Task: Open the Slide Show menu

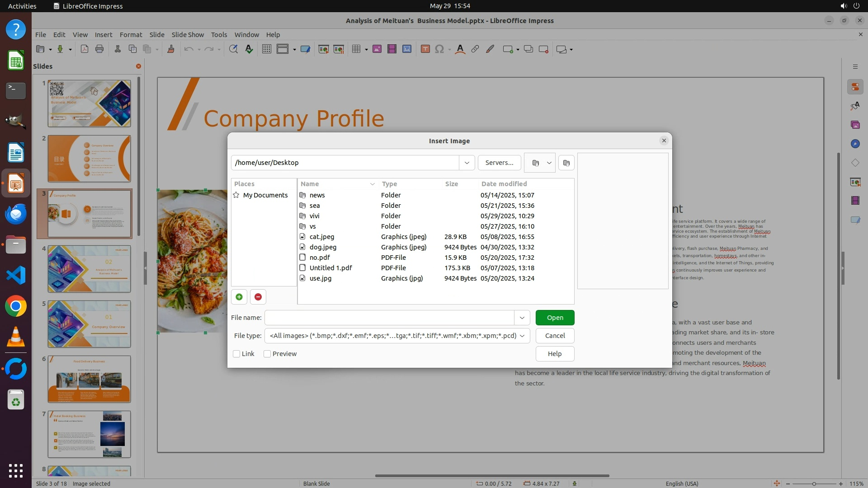Action: (188, 34)
